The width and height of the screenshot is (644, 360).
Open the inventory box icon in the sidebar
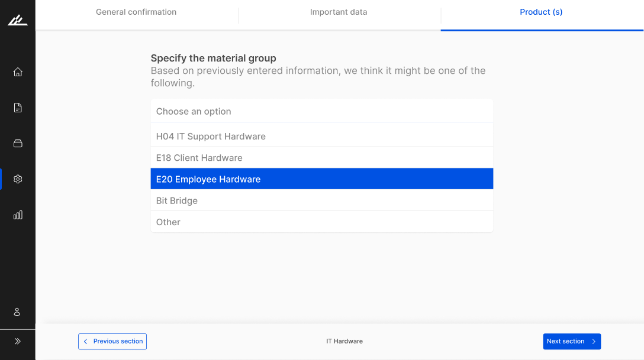coord(18,143)
